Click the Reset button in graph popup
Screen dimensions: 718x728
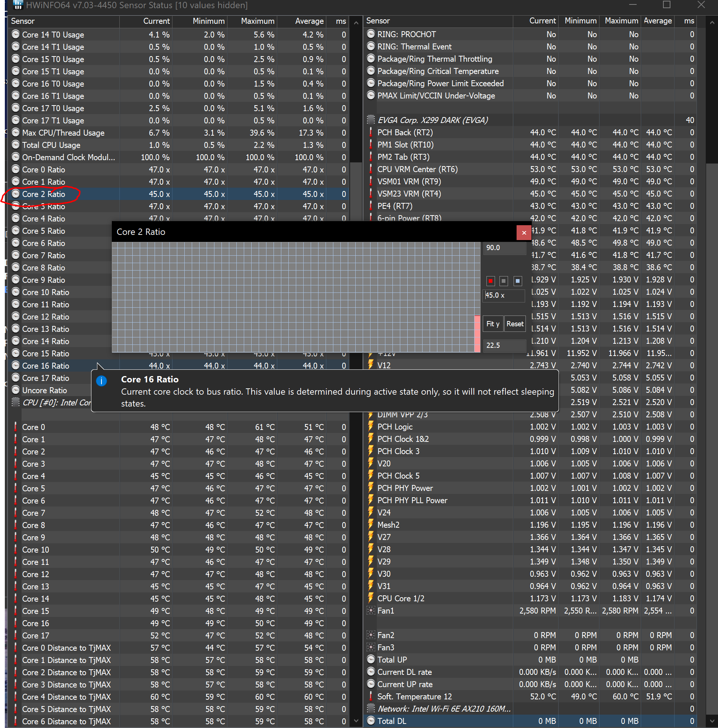(515, 324)
